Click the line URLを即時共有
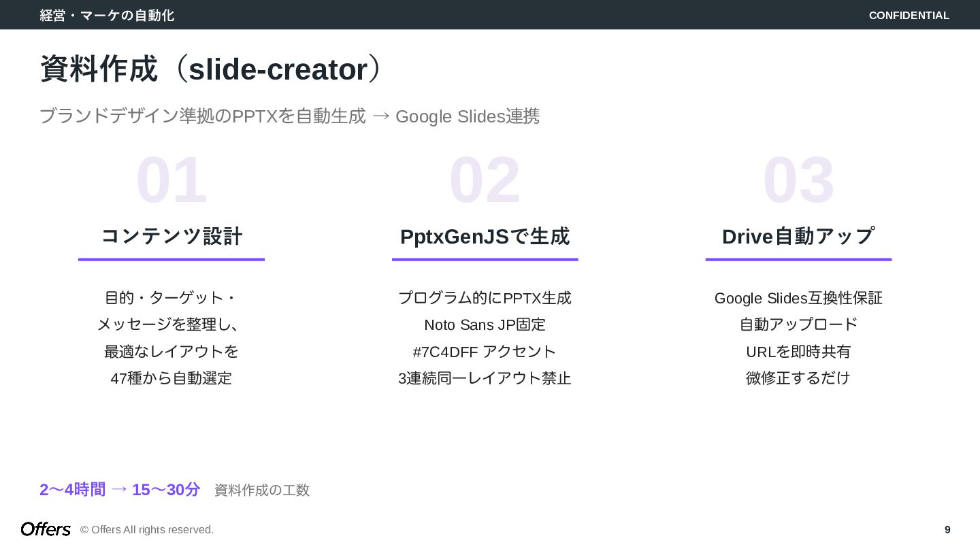980x551 pixels. 798,351
